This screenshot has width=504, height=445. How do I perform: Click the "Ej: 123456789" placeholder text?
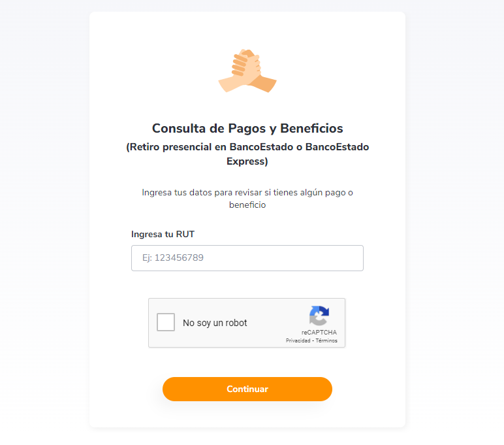(x=173, y=258)
